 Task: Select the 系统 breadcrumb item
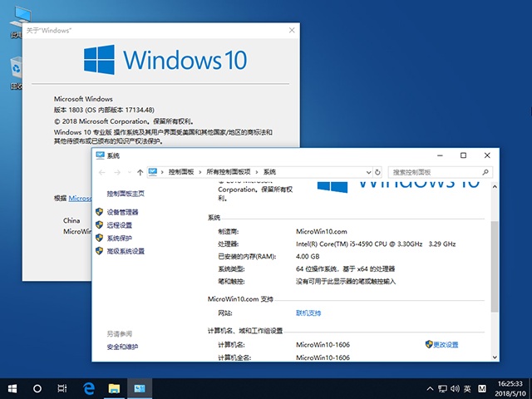pyautogui.click(x=269, y=172)
